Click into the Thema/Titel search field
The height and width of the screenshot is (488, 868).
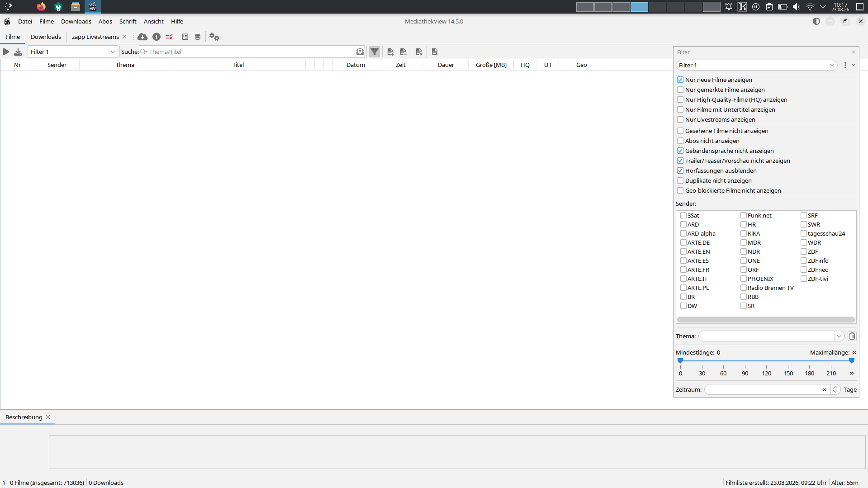coord(247,52)
